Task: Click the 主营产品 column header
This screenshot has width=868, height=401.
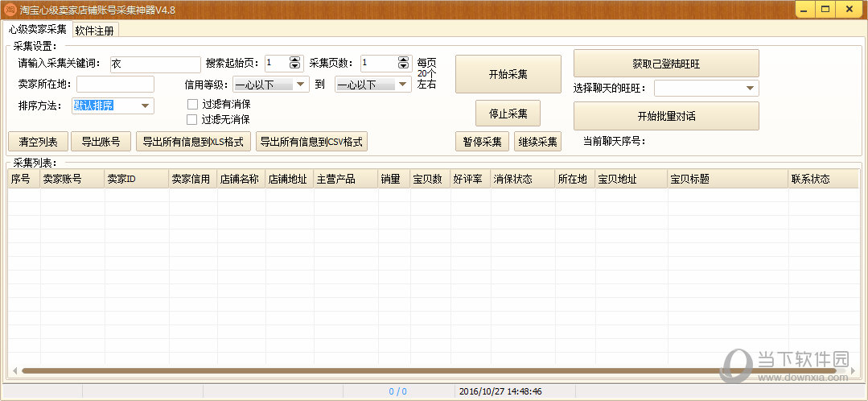Action: (x=346, y=179)
